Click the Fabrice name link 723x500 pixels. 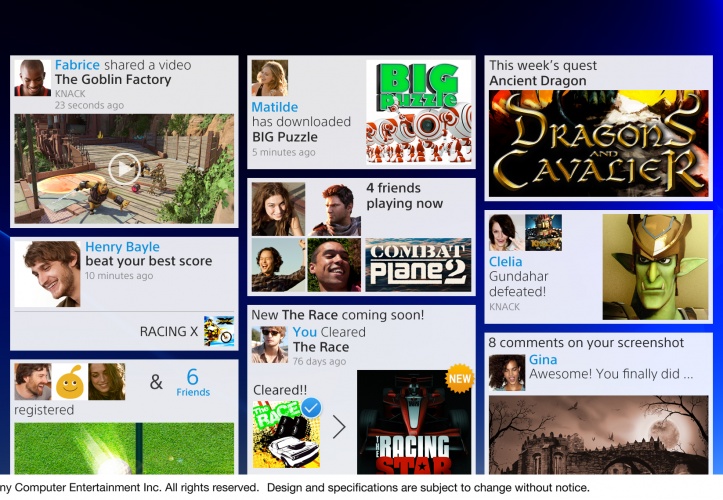(x=77, y=65)
